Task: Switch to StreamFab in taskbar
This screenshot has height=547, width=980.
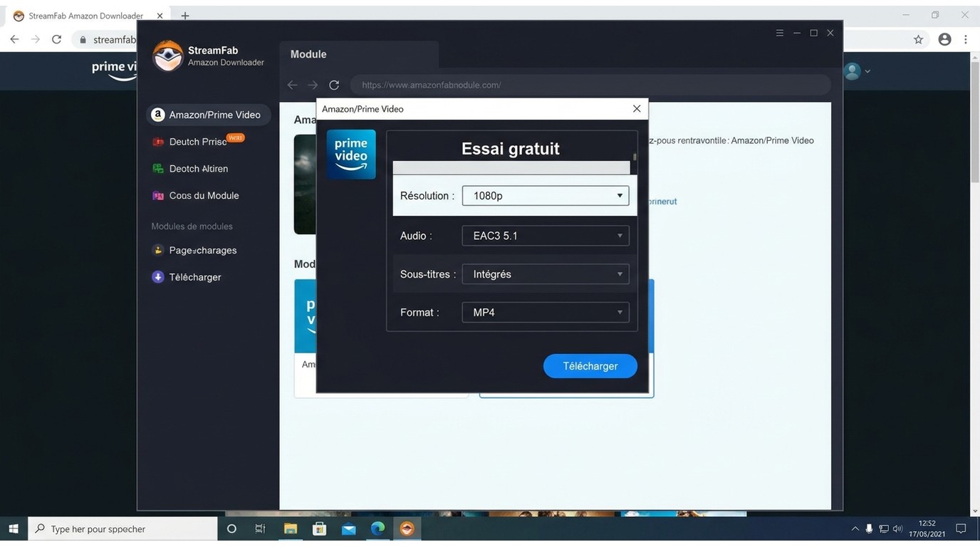Action: click(x=407, y=528)
